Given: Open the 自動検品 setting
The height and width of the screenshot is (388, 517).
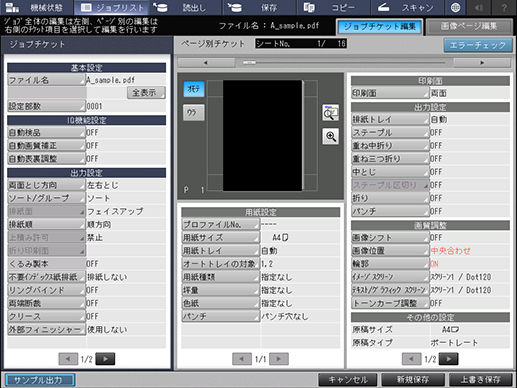Looking at the screenshot, I should (x=46, y=133).
